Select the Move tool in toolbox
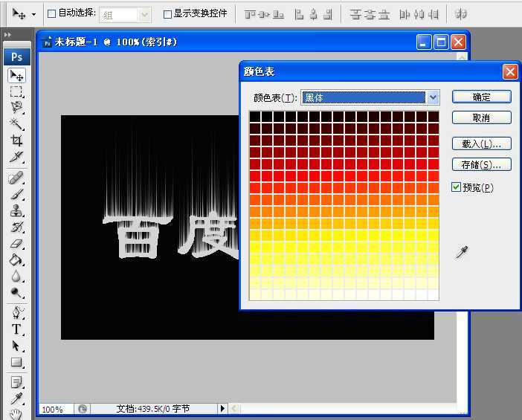This screenshot has height=420, width=522. 16,75
